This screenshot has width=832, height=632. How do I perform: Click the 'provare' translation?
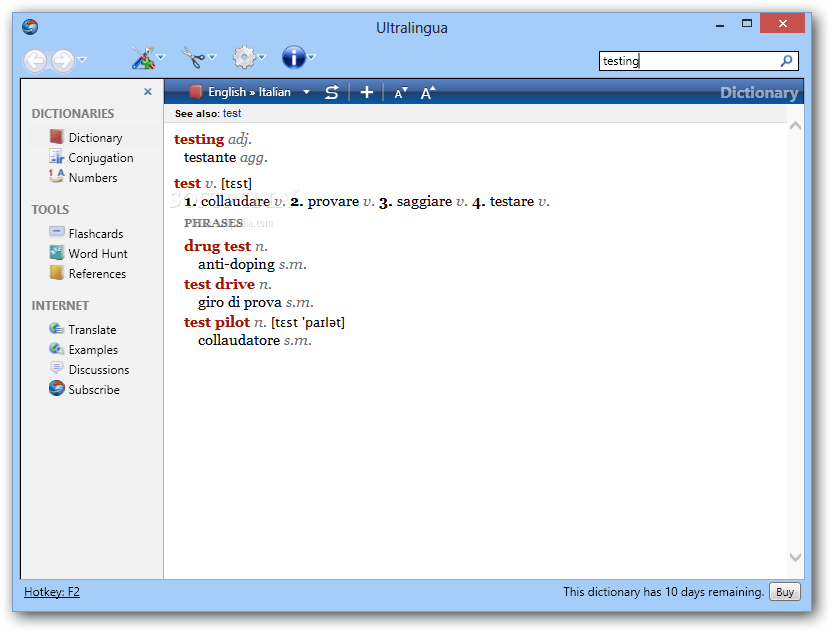pos(333,202)
